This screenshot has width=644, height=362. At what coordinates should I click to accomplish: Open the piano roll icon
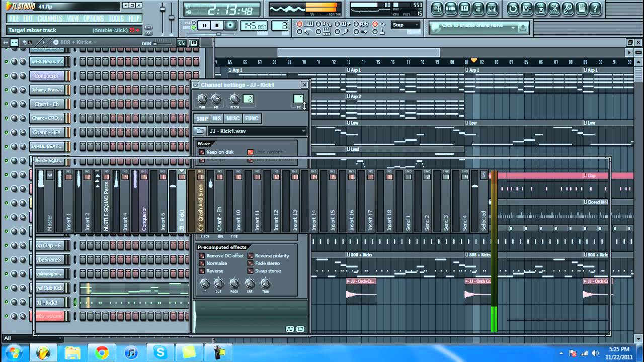point(464,9)
